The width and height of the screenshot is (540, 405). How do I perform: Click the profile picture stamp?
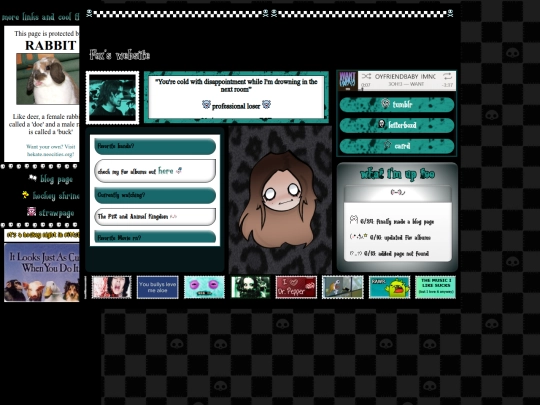pos(112,98)
